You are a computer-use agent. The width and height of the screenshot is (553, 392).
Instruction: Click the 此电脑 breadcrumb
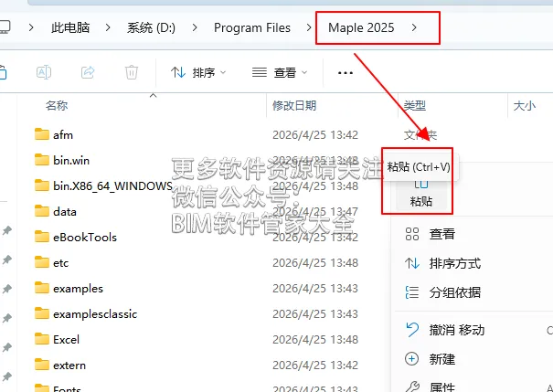pos(70,27)
